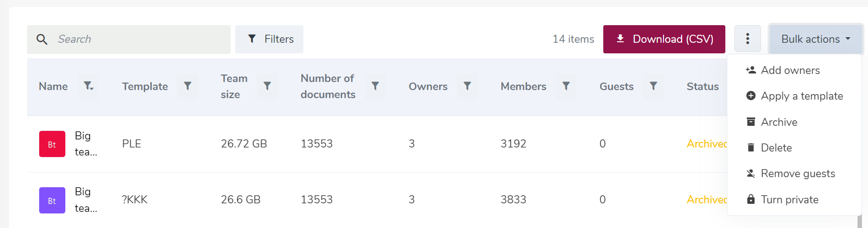Click the Status column header
The width and height of the screenshot is (868, 228).
tap(703, 87)
